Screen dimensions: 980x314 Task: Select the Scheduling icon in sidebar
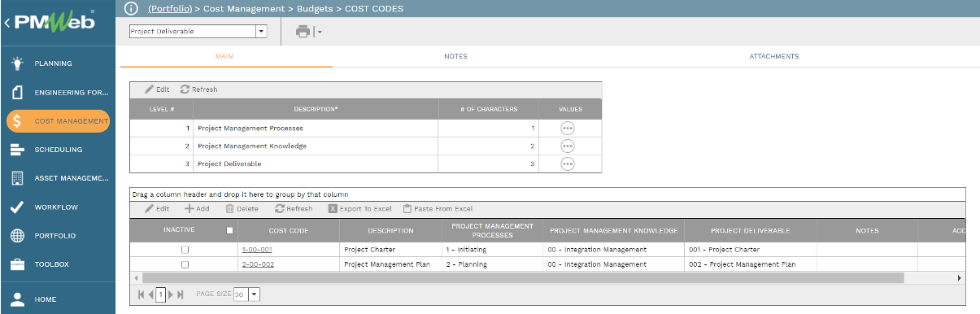pyautogui.click(x=17, y=150)
